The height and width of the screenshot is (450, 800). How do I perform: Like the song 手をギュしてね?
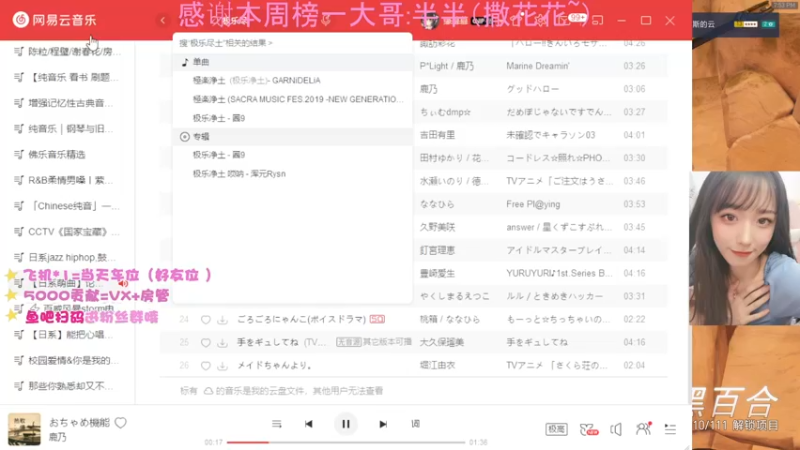(x=206, y=342)
